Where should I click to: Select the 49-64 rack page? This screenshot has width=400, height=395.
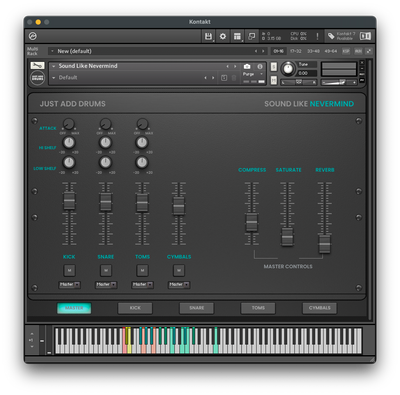pyautogui.click(x=331, y=51)
